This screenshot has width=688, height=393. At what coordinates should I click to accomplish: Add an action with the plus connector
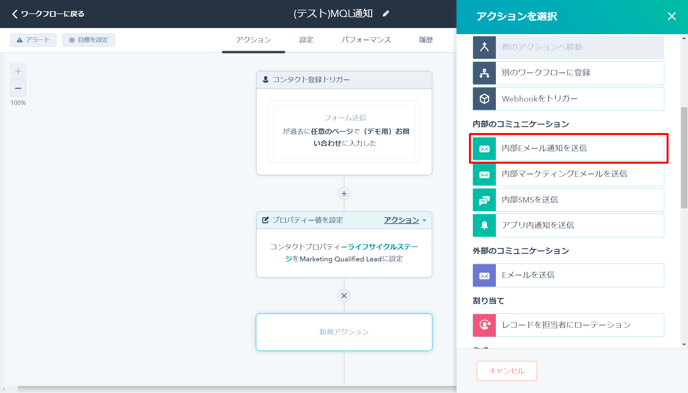click(x=344, y=193)
